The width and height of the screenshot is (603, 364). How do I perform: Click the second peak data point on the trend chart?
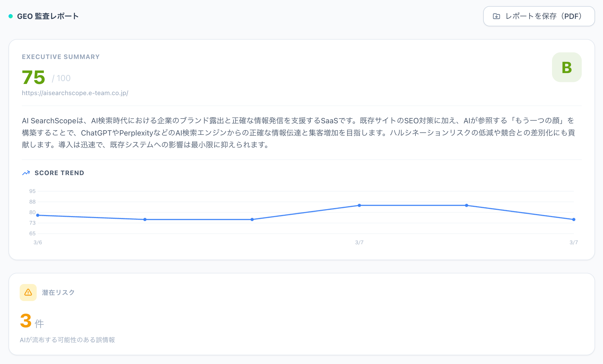(466, 205)
